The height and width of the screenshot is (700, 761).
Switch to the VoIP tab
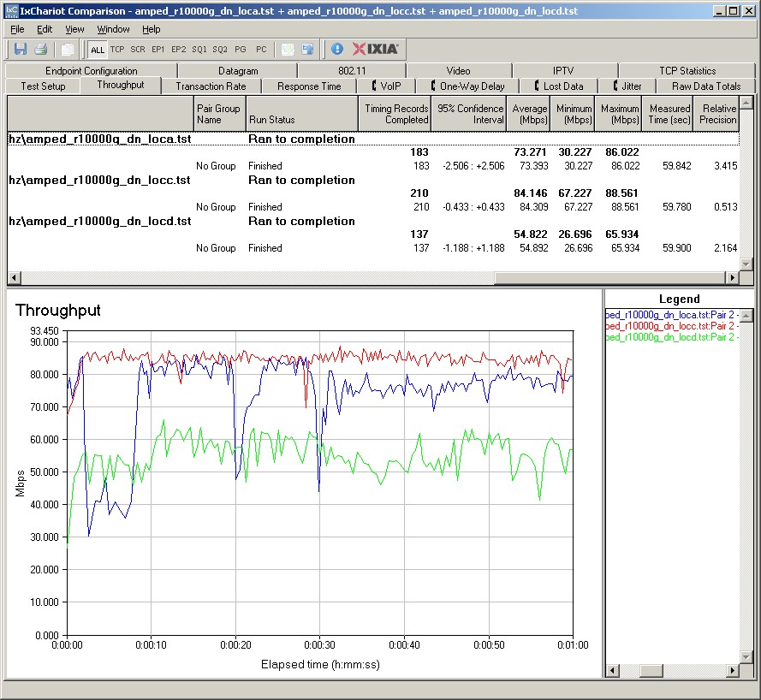(386, 86)
